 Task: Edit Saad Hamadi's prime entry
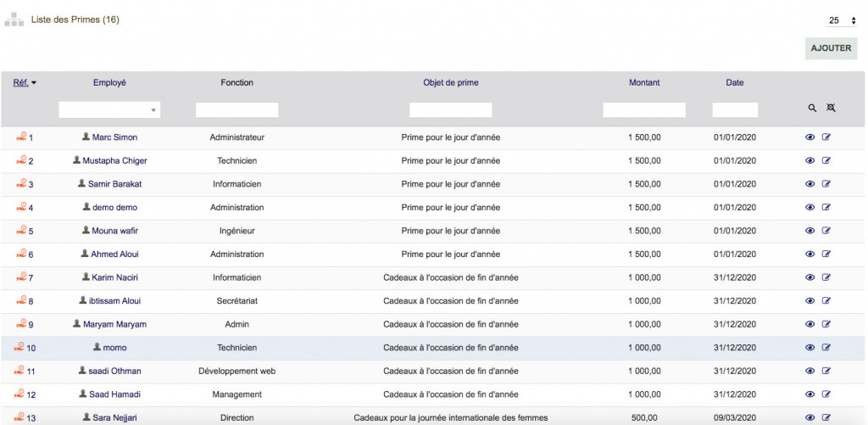coord(826,394)
